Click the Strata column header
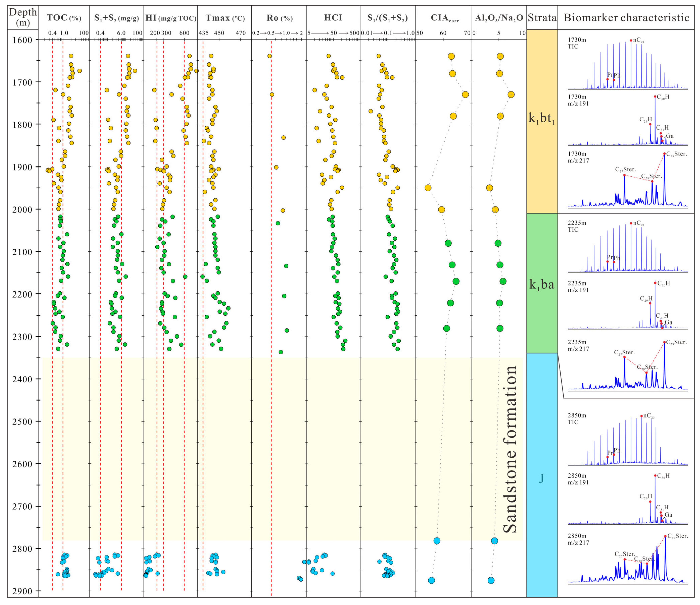This screenshot has width=700, height=605. coord(542,18)
